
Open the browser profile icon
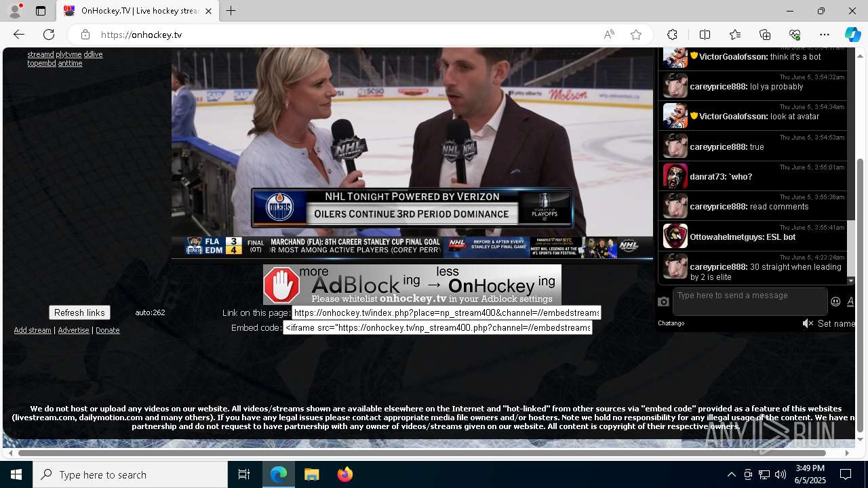[15, 11]
